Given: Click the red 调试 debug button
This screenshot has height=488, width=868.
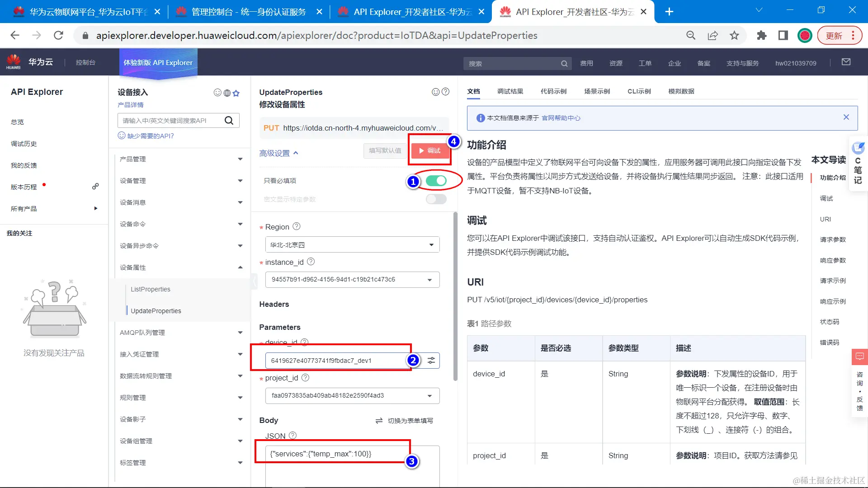Looking at the screenshot, I should tap(430, 150).
